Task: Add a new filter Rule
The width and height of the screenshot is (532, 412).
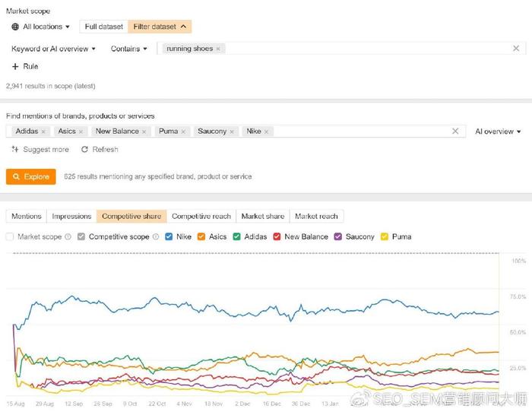Action: coord(25,66)
